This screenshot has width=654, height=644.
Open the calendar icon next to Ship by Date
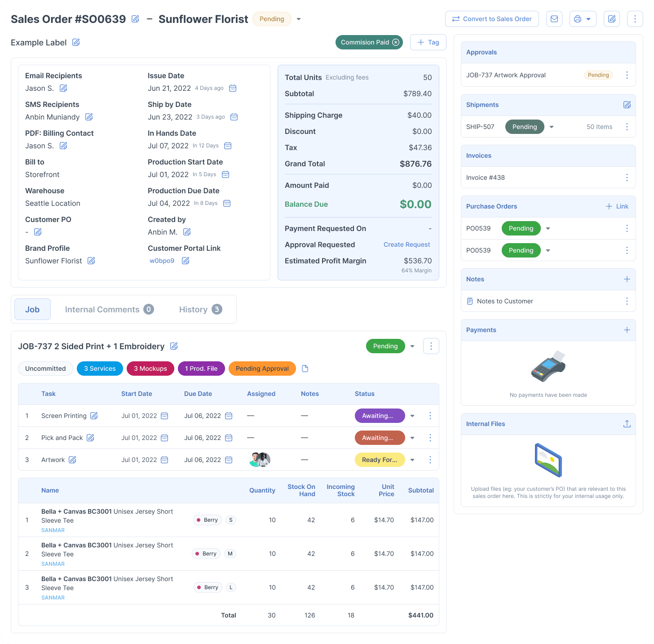point(234,117)
